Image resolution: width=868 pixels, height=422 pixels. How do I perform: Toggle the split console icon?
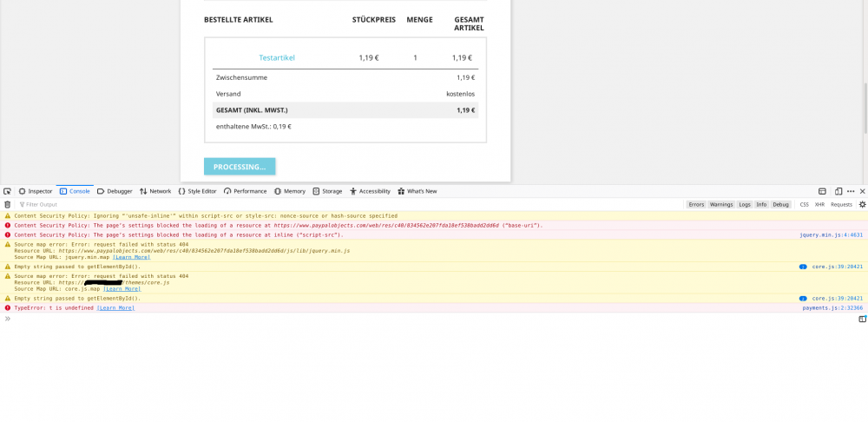(x=822, y=191)
